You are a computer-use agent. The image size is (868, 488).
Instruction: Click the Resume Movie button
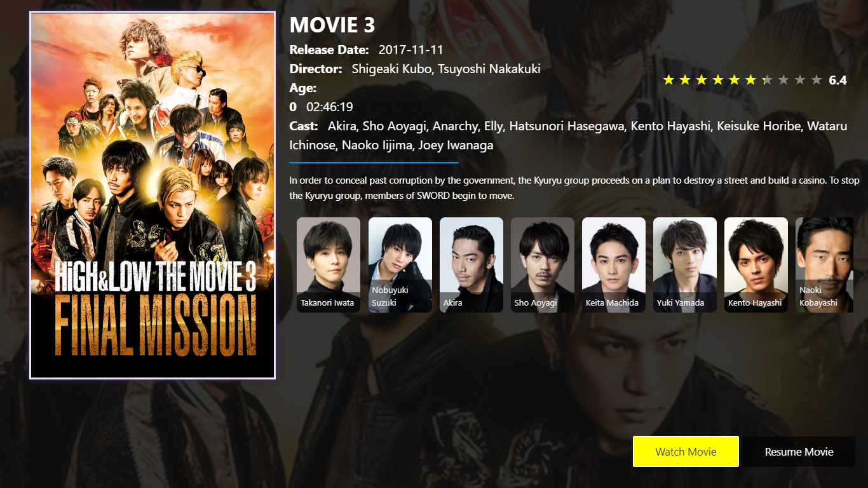pos(799,452)
